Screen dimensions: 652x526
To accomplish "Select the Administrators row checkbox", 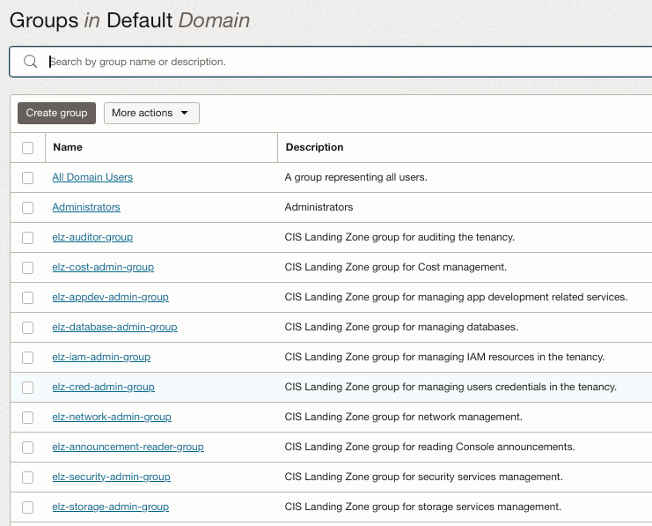I will tap(28, 208).
